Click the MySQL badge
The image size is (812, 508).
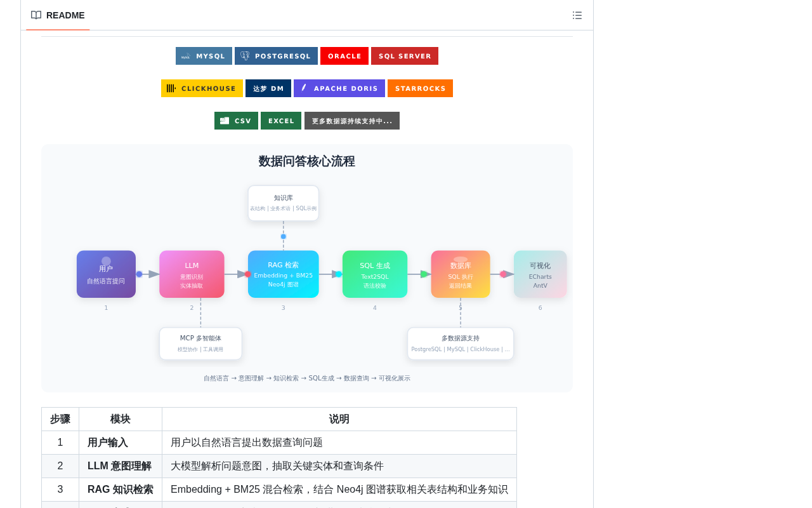(204, 56)
